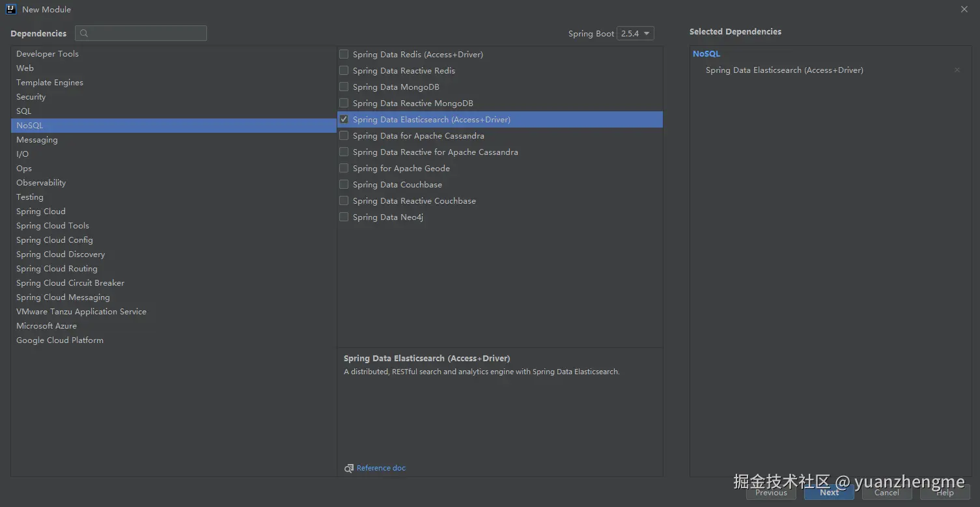Focus the Dependencies search field

click(141, 33)
